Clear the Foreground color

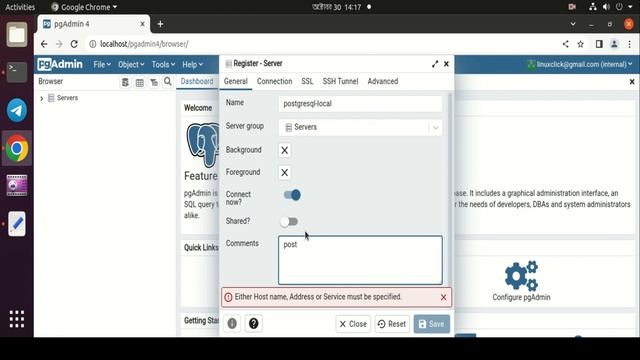pos(284,173)
